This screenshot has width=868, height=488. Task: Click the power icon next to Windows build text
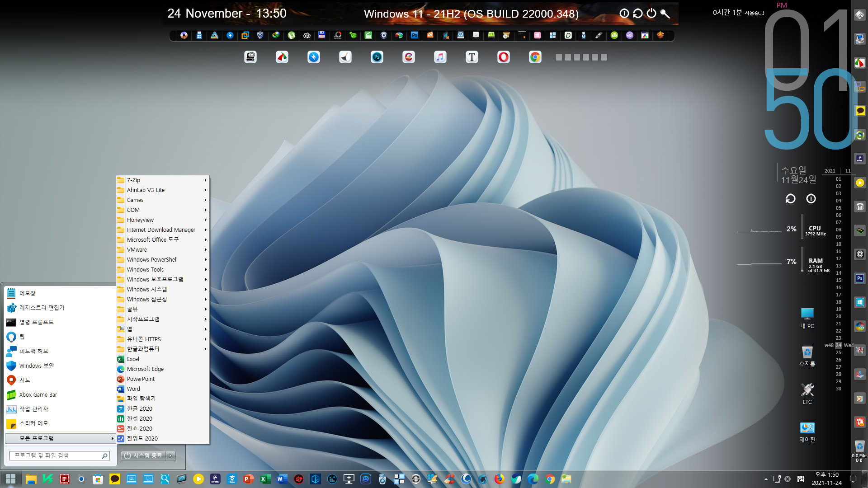pyautogui.click(x=651, y=13)
